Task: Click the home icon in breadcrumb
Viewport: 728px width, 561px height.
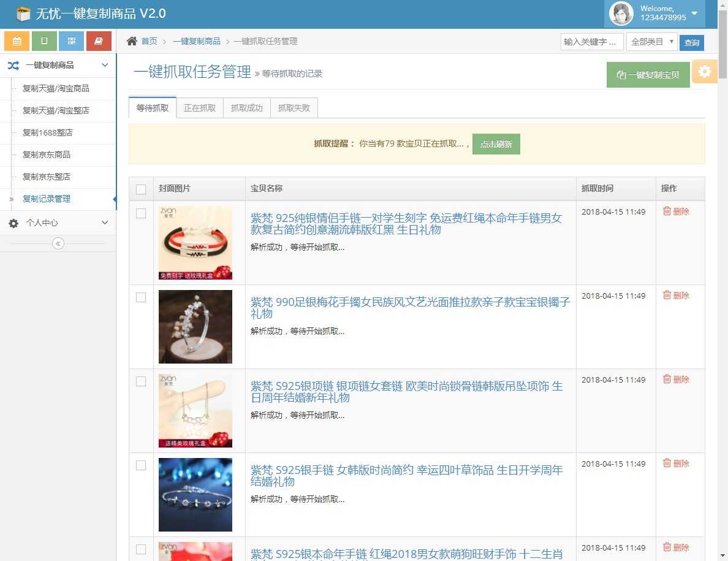Action: pyautogui.click(x=132, y=41)
